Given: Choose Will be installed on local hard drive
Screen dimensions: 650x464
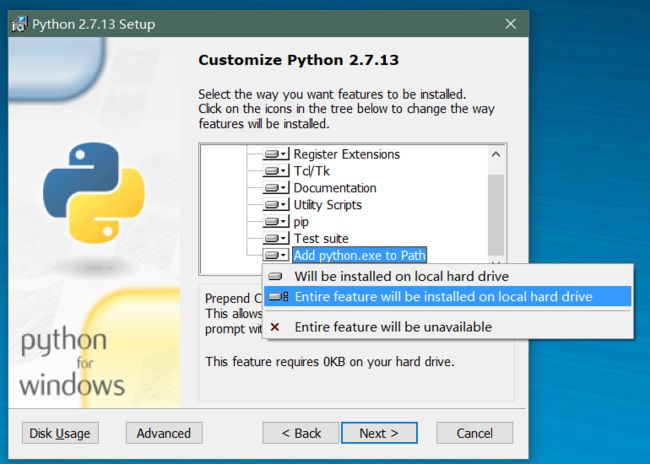Looking at the screenshot, I should [448, 276].
